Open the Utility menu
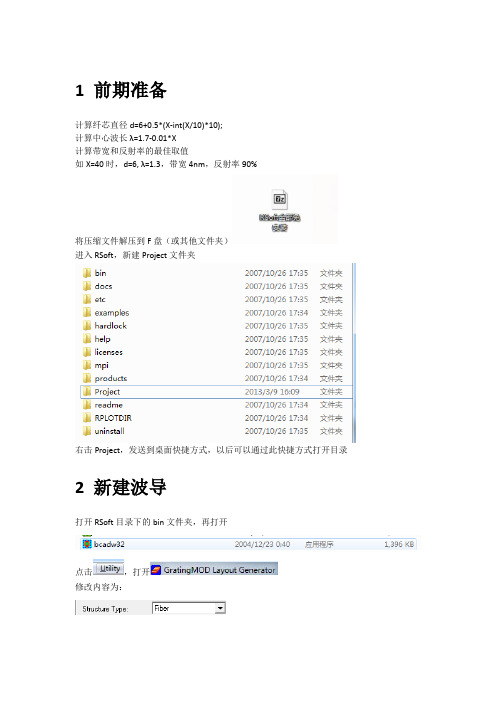Viewport: 496px width, 702px height. click(109, 568)
